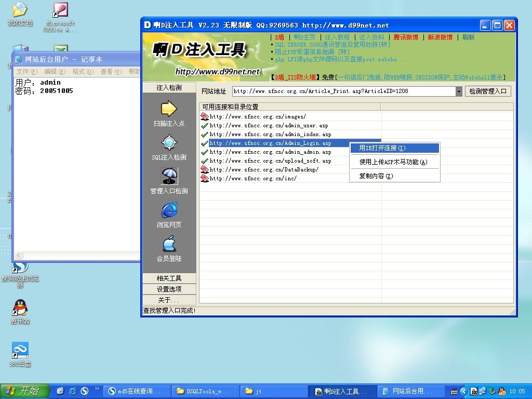The image size is (532, 399).
Task: Launch 腾讯QQ penguin desktop icon
Action: [x=20, y=312]
